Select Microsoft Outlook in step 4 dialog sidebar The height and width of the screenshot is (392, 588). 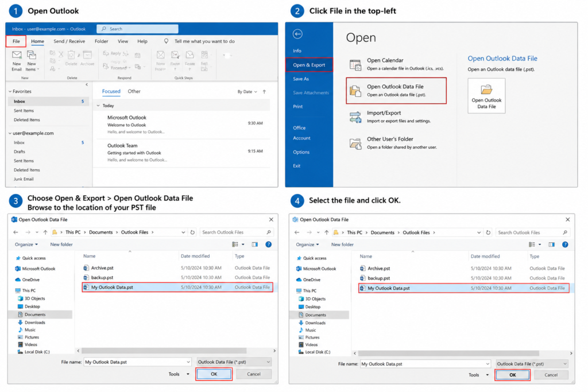(316, 269)
